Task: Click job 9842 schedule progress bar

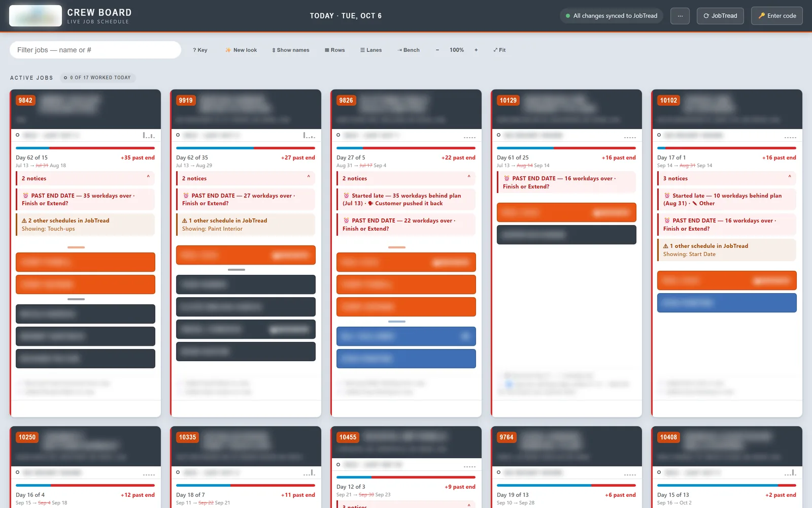Action: [x=85, y=148]
